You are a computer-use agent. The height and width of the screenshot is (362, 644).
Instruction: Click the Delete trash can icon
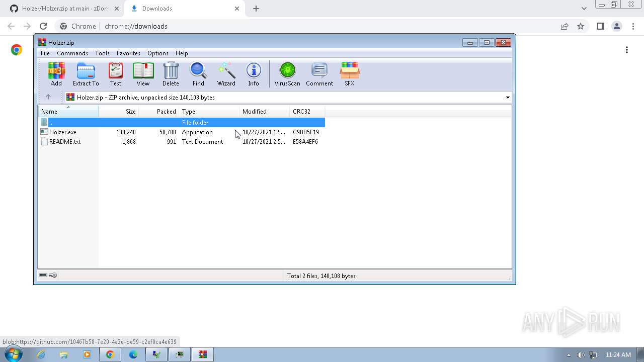(x=171, y=74)
